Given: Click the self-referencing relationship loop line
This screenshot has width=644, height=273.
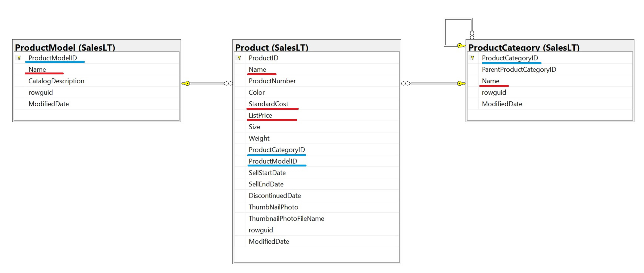Looking at the screenshot, I should click(445, 32).
